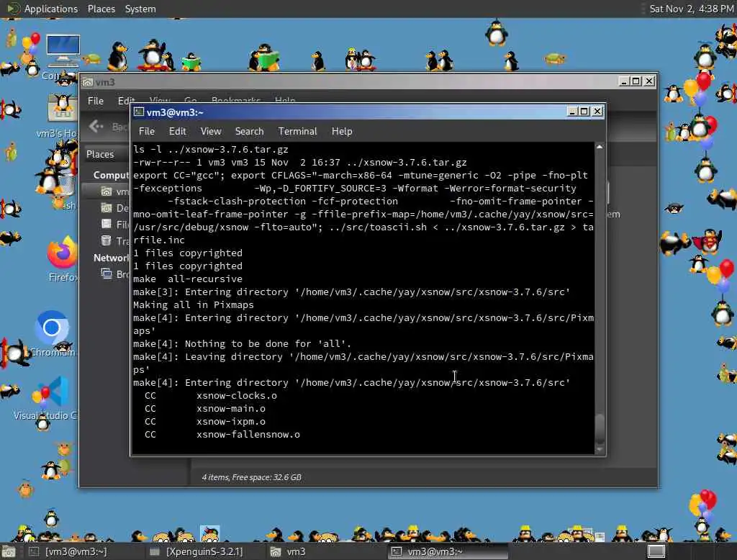Viewport: 737px width, 560px height.
Task: Open the terminal Help menu
Action: pos(342,131)
